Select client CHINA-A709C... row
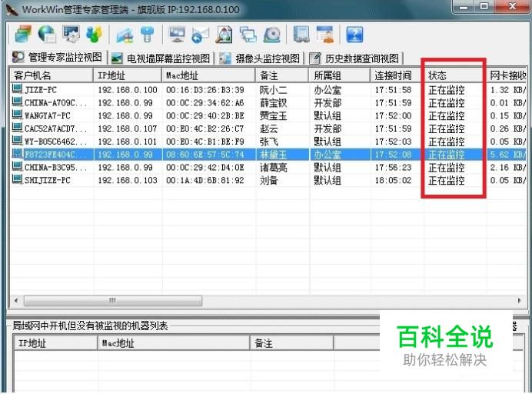The width and height of the screenshot is (532, 394). point(268,103)
